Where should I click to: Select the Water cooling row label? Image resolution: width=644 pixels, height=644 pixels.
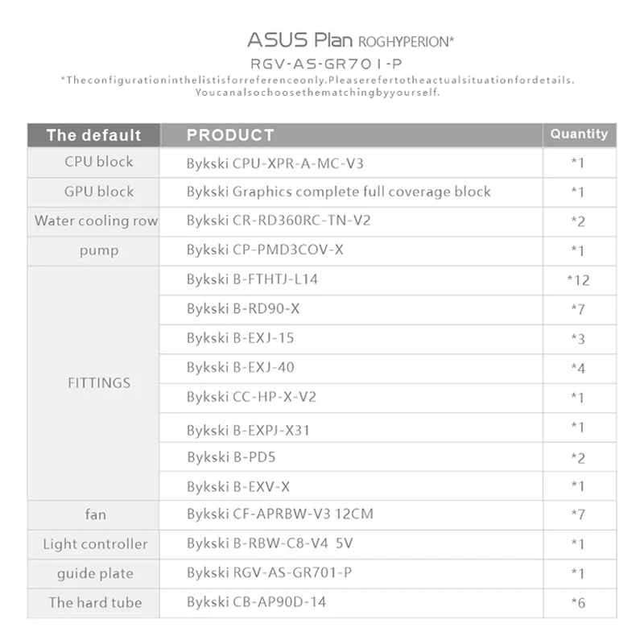click(x=96, y=221)
